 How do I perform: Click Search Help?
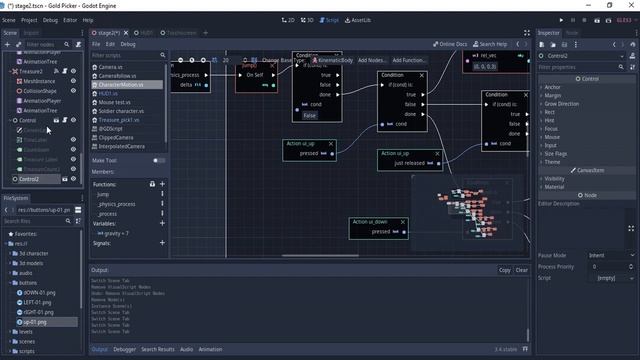pyautogui.click(x=490, y=44)
